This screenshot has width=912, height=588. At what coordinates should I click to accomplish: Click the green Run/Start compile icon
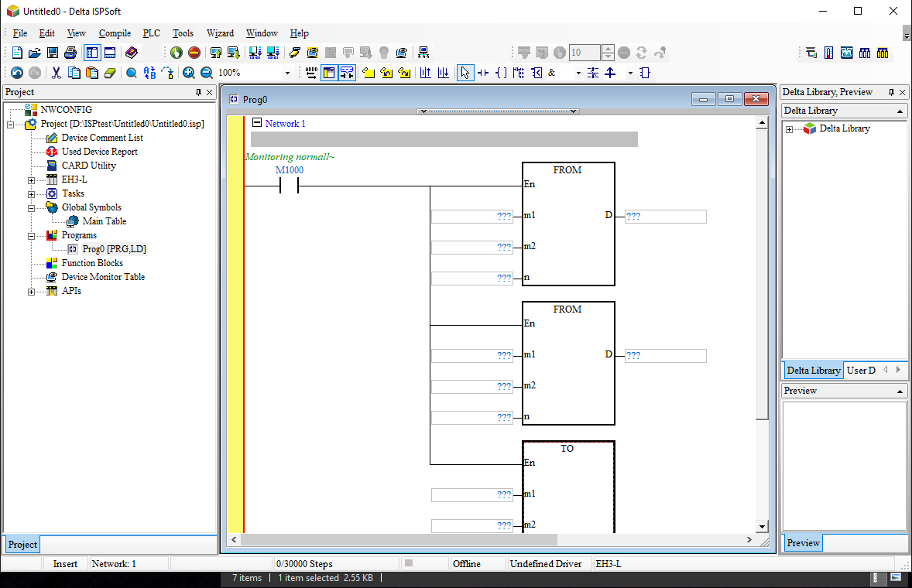tap(175, 52)
